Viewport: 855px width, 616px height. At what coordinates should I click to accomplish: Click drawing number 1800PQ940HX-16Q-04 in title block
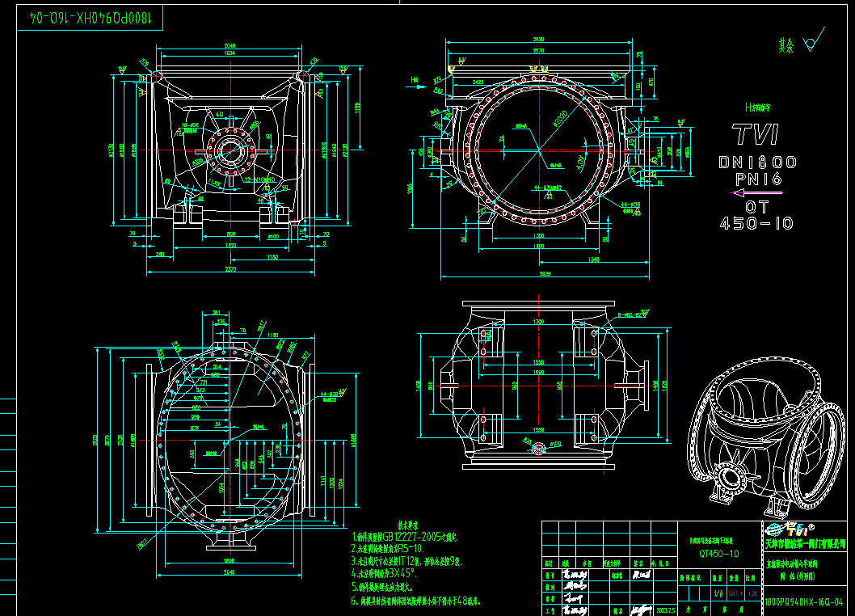804,602
